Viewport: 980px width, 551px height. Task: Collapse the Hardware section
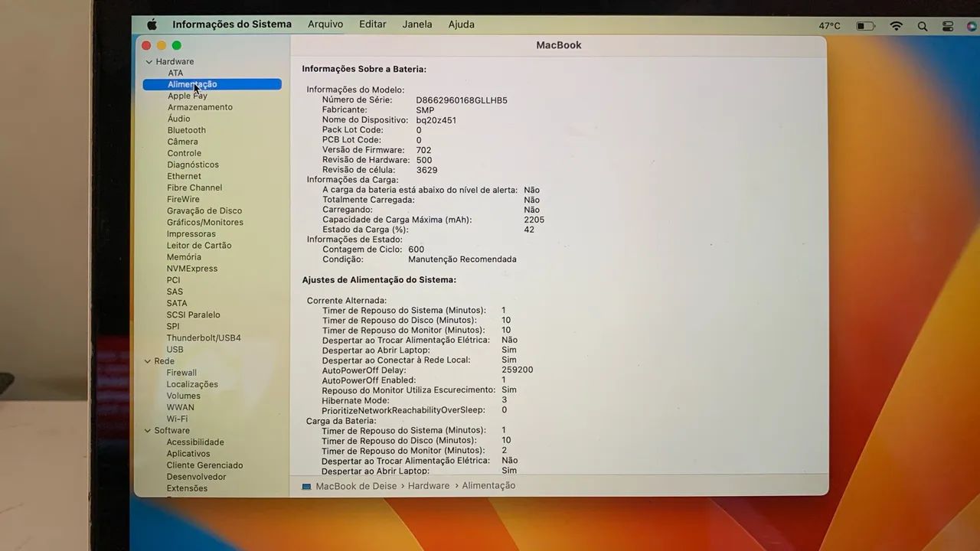(149, 62)
